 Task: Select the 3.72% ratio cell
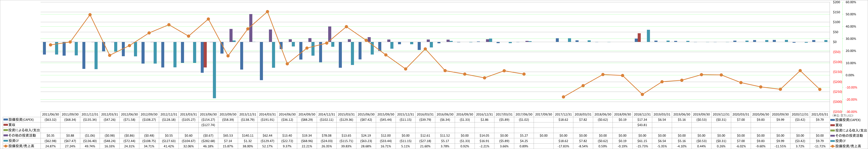click(x=800, y=146)
